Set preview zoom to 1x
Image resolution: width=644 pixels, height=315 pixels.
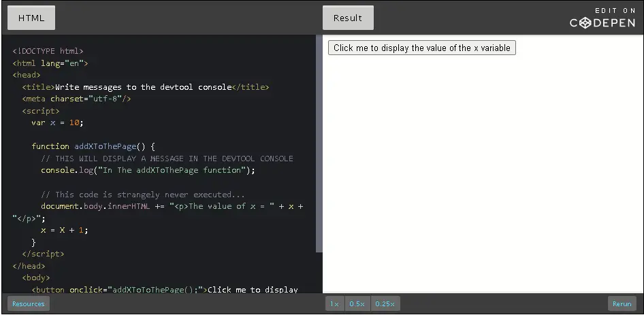pyautogui.click(x=335, y=304)
